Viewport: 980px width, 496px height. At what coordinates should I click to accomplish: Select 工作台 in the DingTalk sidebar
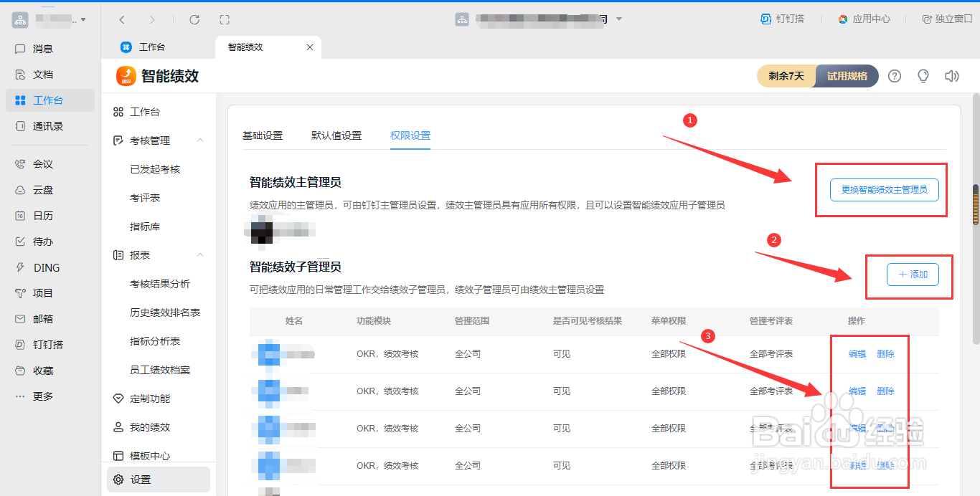pyautogui.click(x=50, y=100)
